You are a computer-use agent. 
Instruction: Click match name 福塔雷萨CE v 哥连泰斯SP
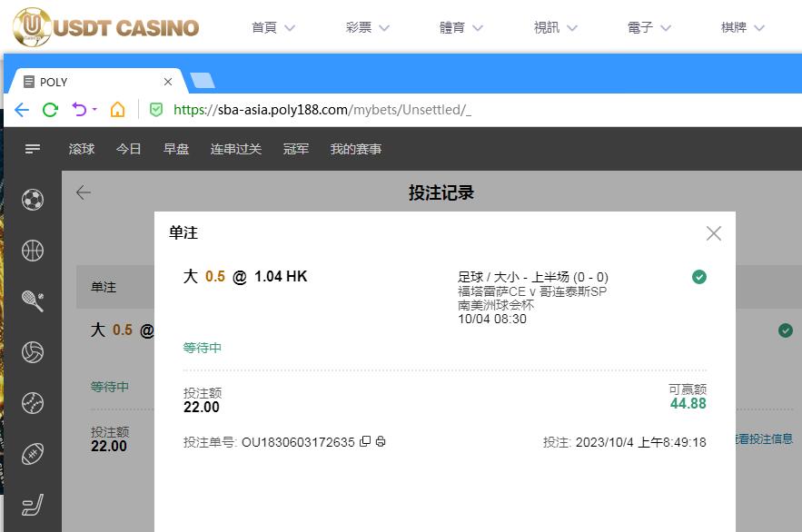tap(532, 291)
